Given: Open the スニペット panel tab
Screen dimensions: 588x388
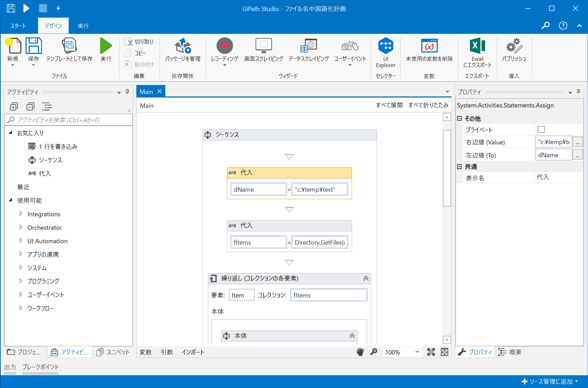Looking at the screenshot, I should click(113, 352).
